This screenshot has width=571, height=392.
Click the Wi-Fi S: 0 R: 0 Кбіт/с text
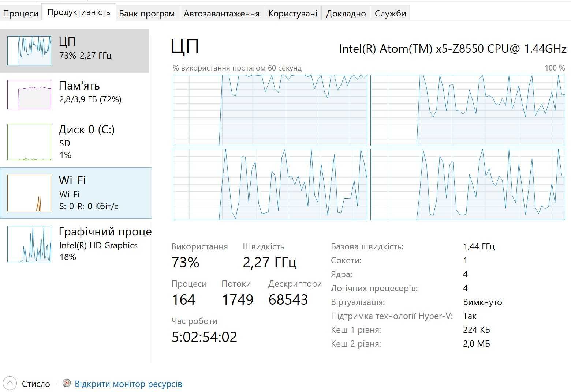pos(89,206)
